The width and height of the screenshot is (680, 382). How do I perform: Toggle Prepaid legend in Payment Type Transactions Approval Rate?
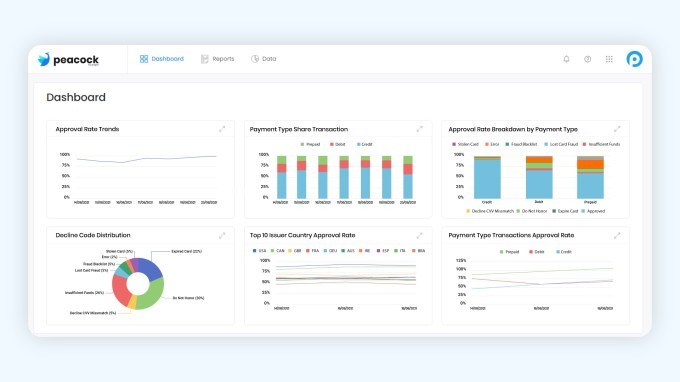pyautogui.click(x=510, y=252)
